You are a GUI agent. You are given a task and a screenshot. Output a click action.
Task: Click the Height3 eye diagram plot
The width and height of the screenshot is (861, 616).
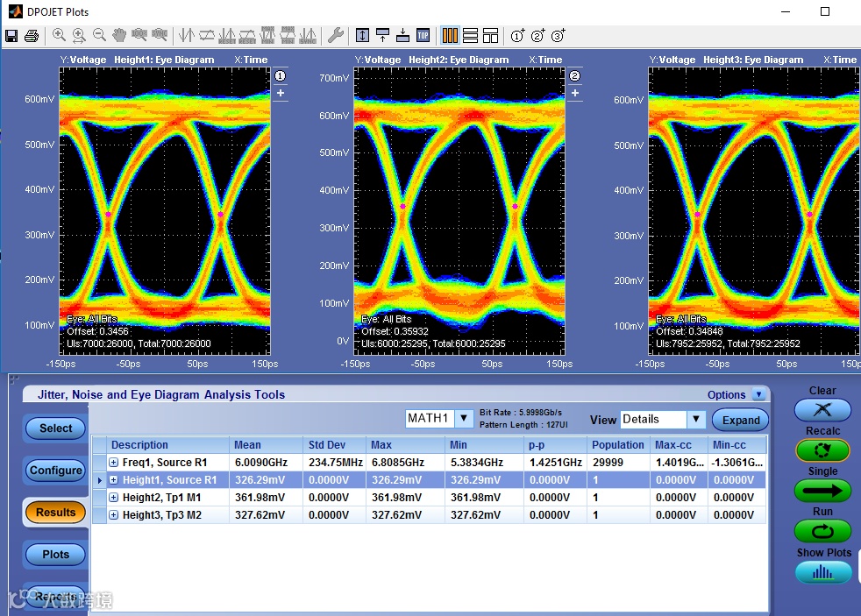pyautogui.click(x=755, y=211)
